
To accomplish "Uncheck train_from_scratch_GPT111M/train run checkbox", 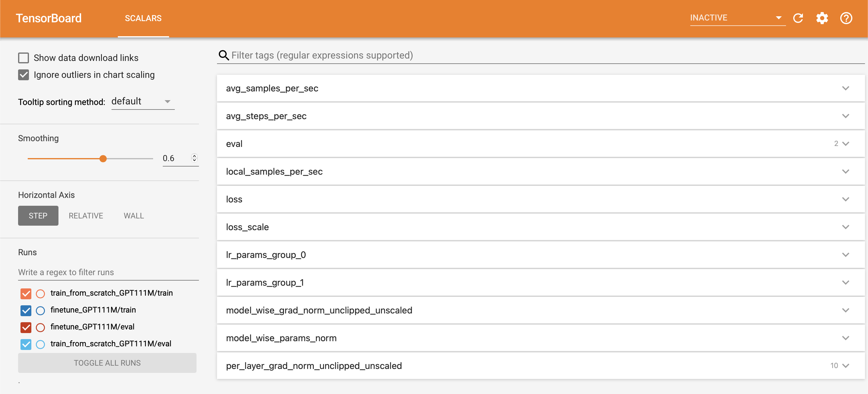I will pyautogui.click(x=26, y=294).
